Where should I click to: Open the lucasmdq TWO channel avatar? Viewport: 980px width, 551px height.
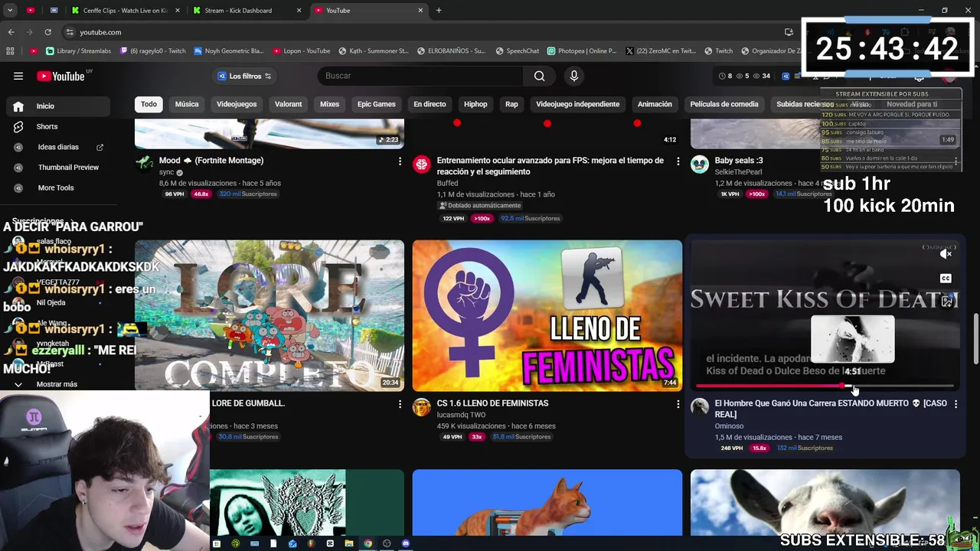click(422, 407)
